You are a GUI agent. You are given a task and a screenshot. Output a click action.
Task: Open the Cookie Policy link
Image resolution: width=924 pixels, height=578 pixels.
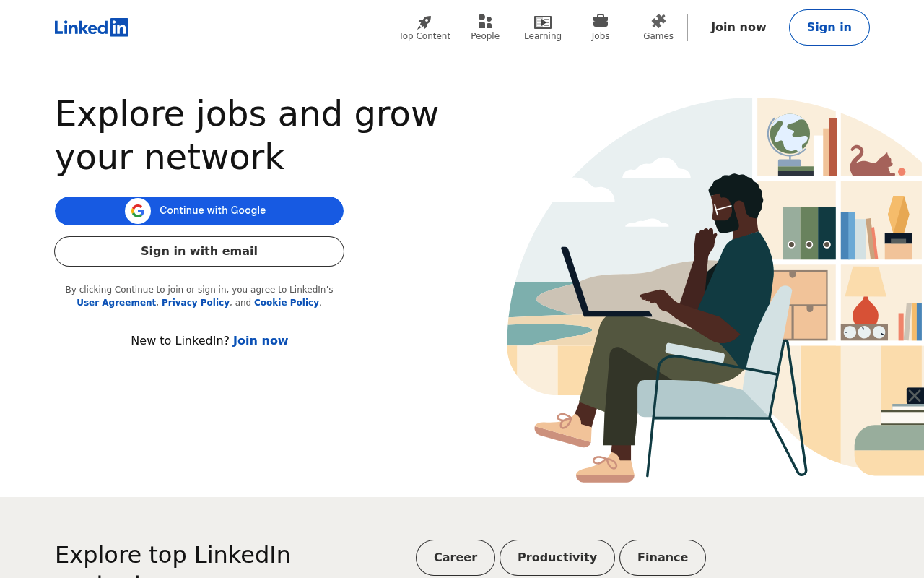[287, 303]
